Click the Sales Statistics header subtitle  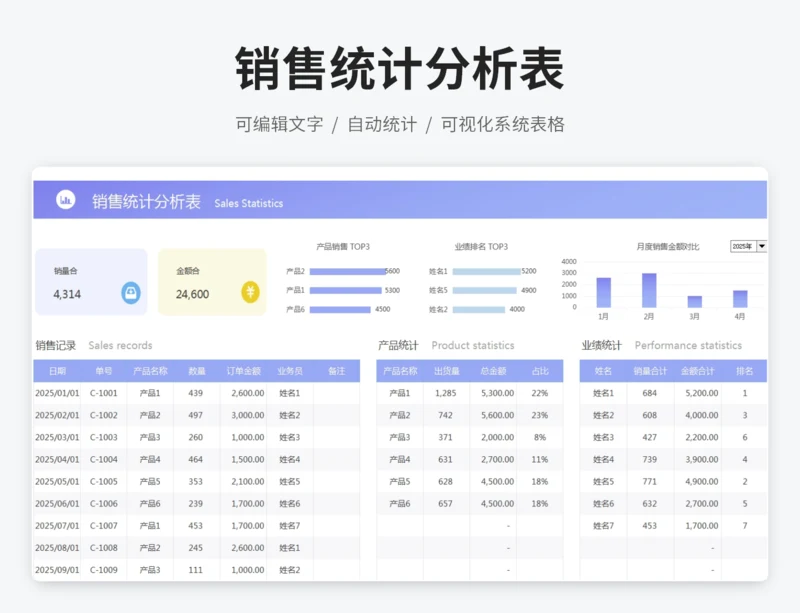click(248, 203)
